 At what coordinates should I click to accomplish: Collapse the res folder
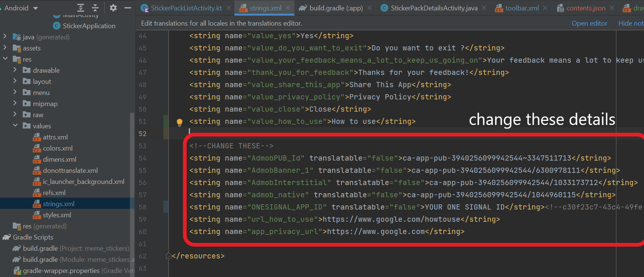(x=5, y=59)
